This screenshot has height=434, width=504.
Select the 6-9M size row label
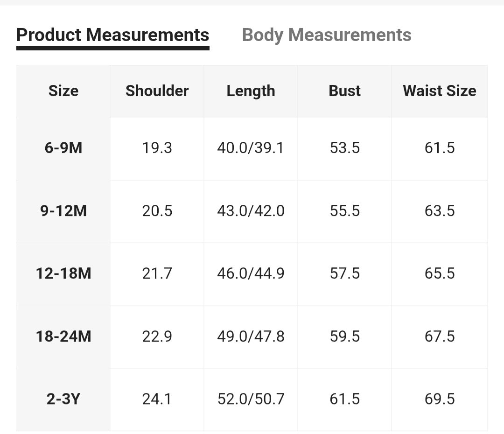click(x=63, y=148)
